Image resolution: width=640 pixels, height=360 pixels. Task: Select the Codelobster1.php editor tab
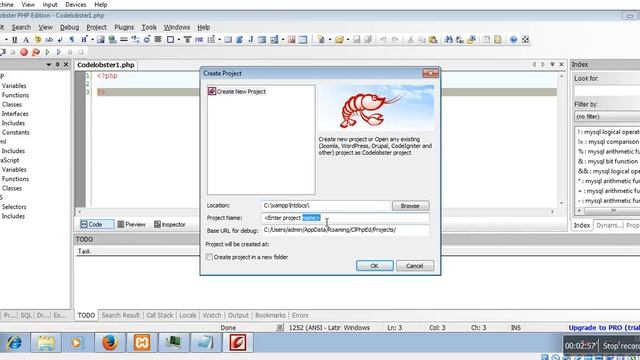(106, 65)
